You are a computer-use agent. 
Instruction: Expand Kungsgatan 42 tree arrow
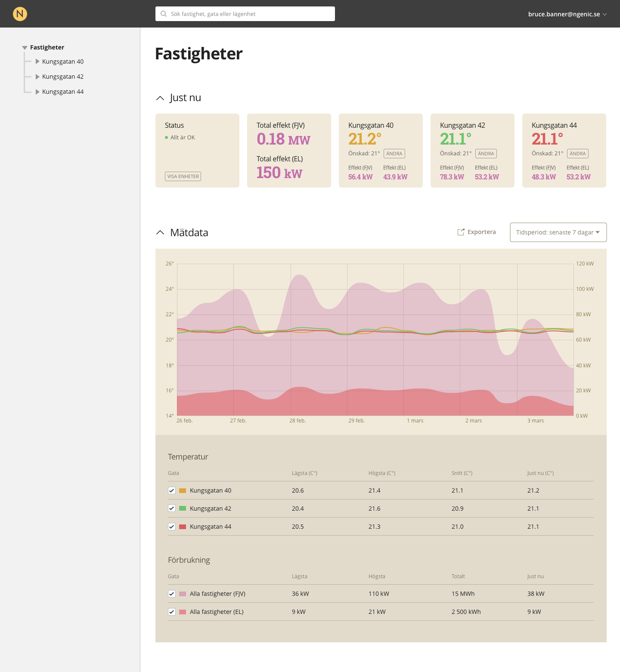[37, 77]
